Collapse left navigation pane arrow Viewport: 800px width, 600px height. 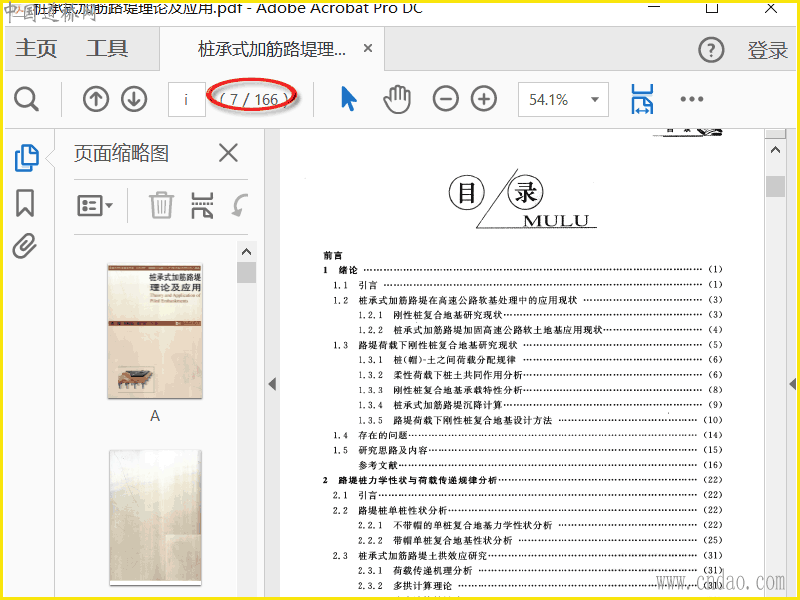(x=272, y=384)
